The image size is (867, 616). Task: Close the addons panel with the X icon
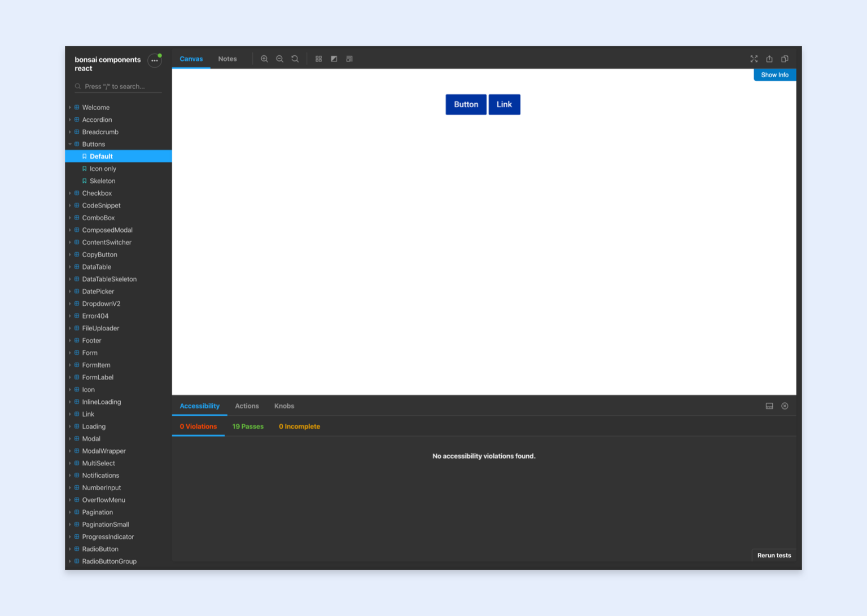tap(785, 406)
